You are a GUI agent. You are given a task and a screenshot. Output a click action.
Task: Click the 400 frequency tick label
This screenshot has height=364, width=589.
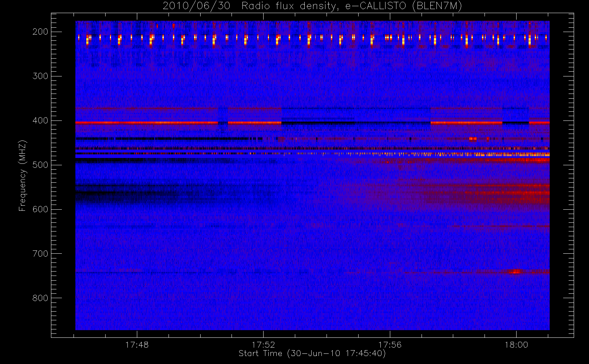(x=40, y=120)
